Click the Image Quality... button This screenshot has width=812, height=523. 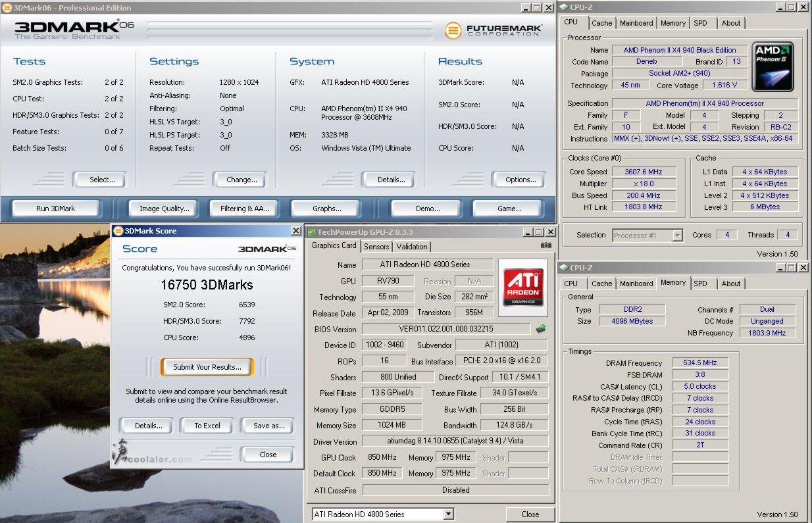click(x=165, y=209)
